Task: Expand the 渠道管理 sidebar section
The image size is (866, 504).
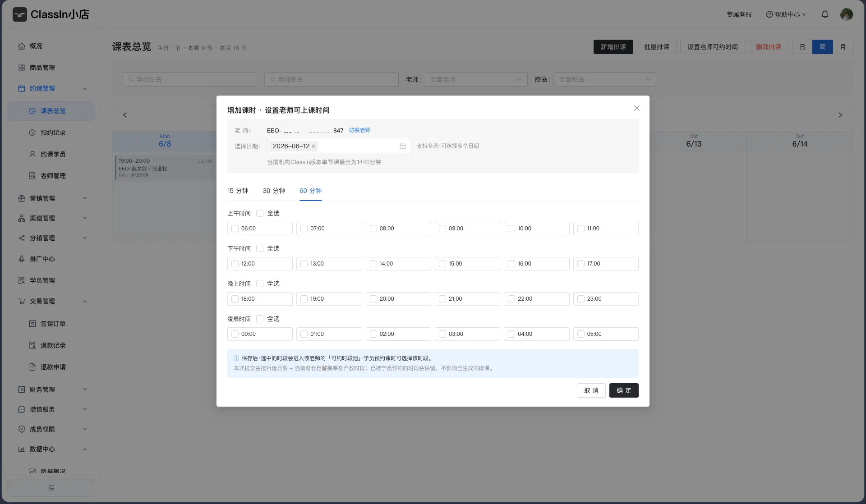Action: point(85,218)
